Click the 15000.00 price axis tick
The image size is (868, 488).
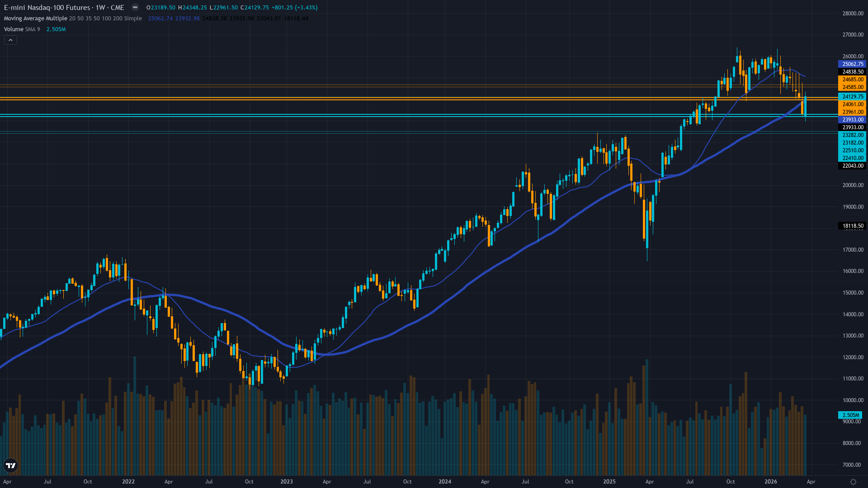pyautogui.click(x=853, y=293)
